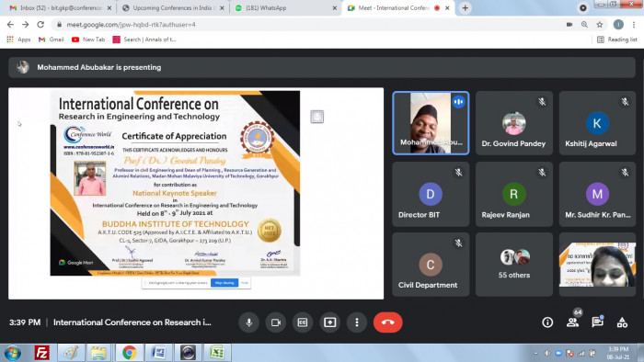Open the meeting details info icon
This screenshot has height=362, width=644.
pos(547,322)
